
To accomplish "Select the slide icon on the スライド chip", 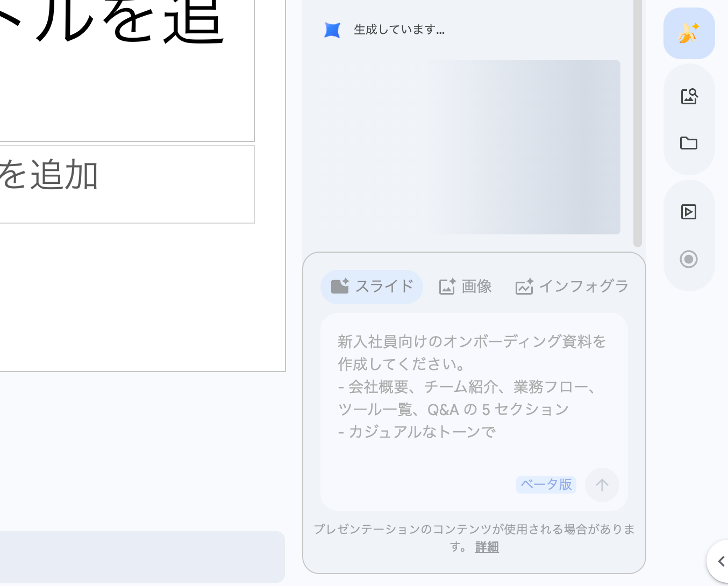I will tap(341, 287).
